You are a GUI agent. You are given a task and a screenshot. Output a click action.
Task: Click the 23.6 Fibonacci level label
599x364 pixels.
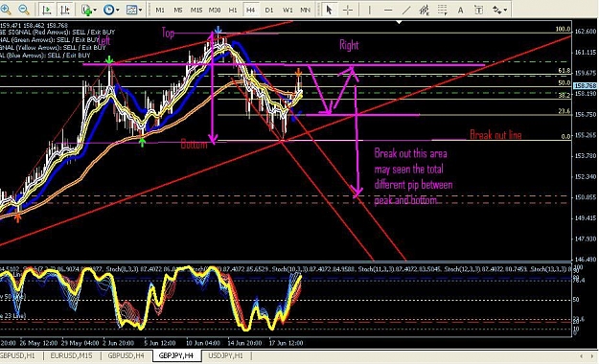(564, 111)
